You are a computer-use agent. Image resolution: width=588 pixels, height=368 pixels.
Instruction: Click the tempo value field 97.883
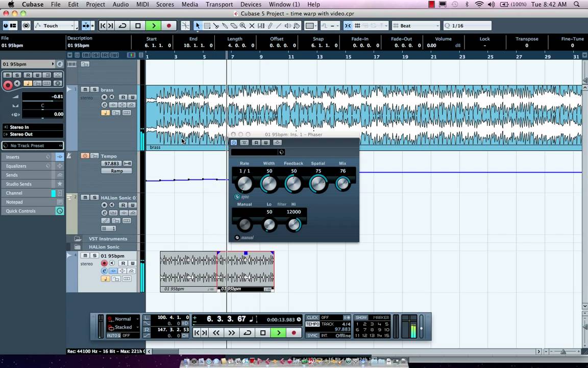coord(111,164)
